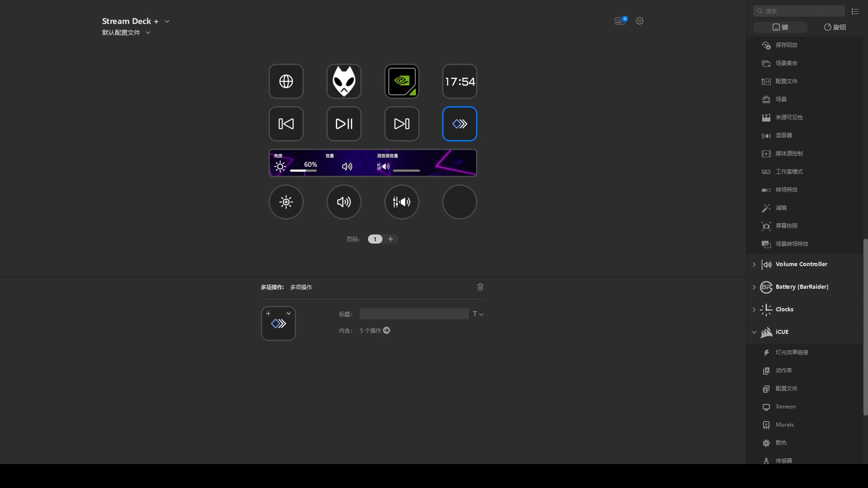Image resolution: width=868 pixels, height=488 pixels.
Task: Click the skip next playback control
Action: 402,123
